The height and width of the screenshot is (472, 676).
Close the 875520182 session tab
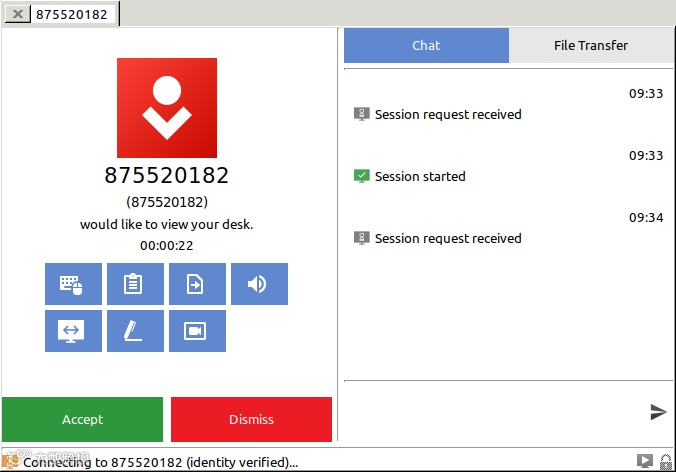18,14
